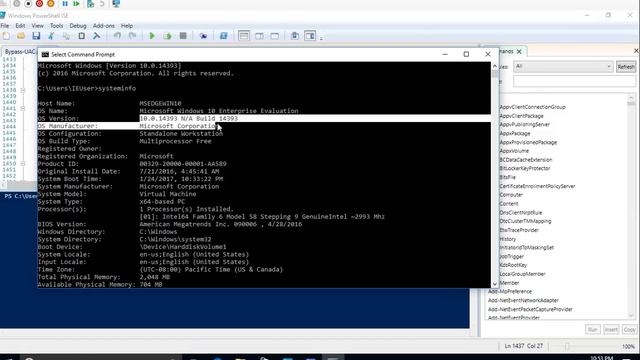This screenshot has height=360, width=640.
Task: Open the Tools menu
Action: [56, 25]
